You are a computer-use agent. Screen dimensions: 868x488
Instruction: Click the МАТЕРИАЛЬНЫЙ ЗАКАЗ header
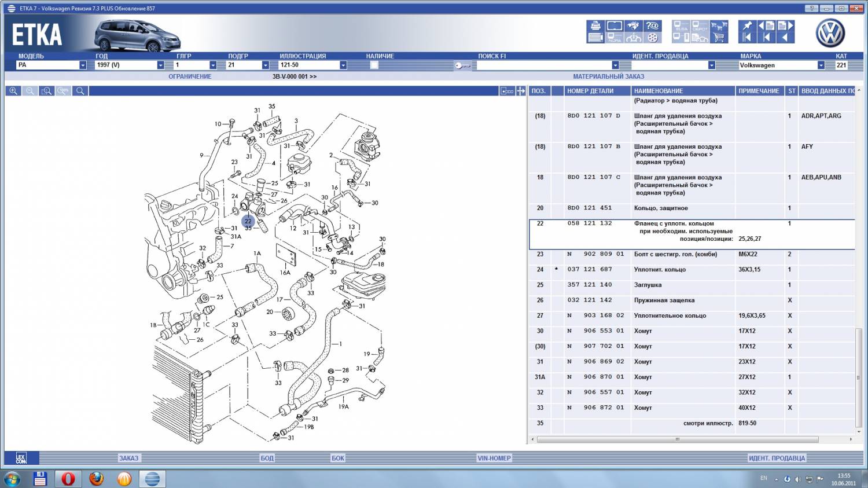point(608,76)
